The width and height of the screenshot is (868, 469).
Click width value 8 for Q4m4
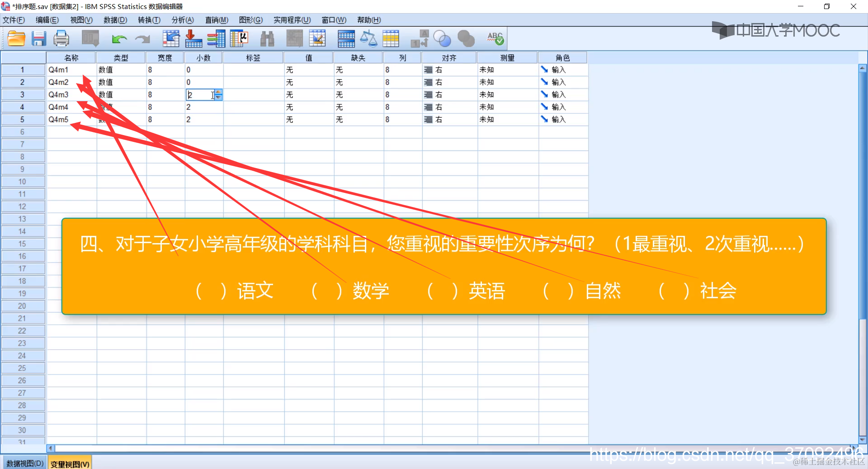(x=165, y=107)
